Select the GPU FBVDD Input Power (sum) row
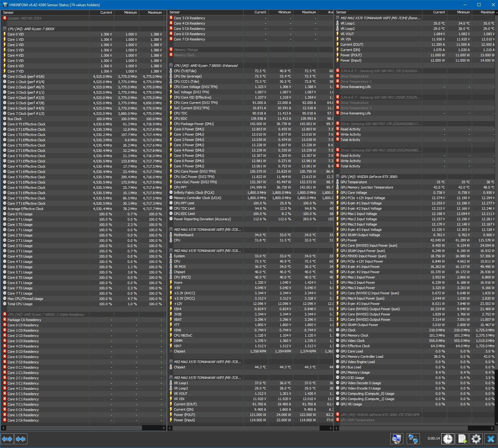The width and height of the screenshot is (498, 448). pyautogui.click(x=415, y=256)
